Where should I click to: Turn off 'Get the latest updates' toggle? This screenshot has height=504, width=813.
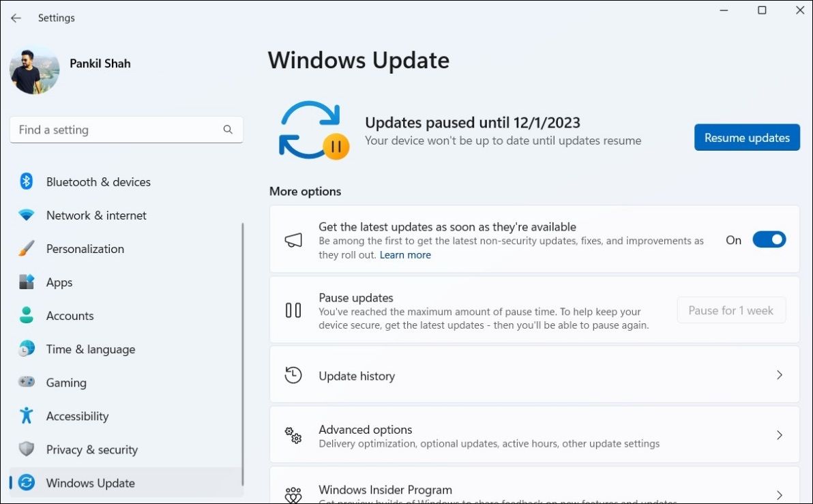click(769, 239)
